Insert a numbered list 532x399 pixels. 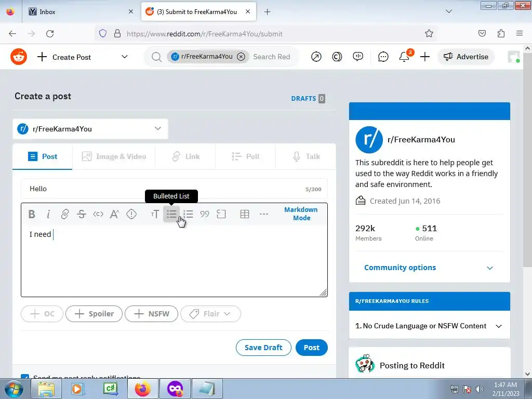coord(188,214)
